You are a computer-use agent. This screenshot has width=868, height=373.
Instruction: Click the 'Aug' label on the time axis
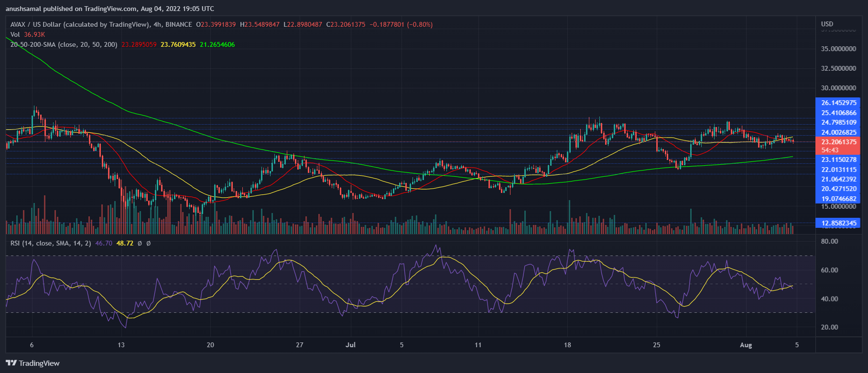pyautogui.click(x=746, y=345)
